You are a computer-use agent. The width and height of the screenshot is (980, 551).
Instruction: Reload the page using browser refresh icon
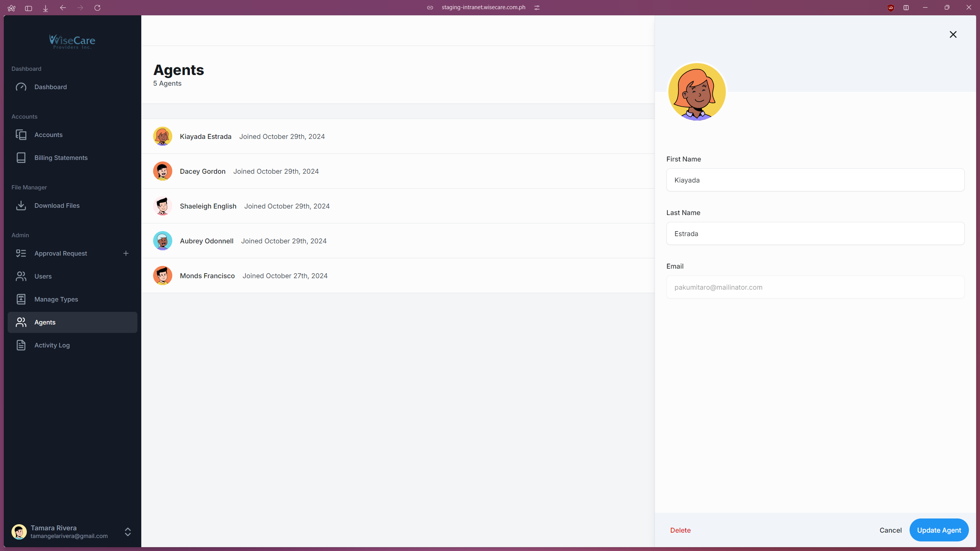tap(97, 8)
